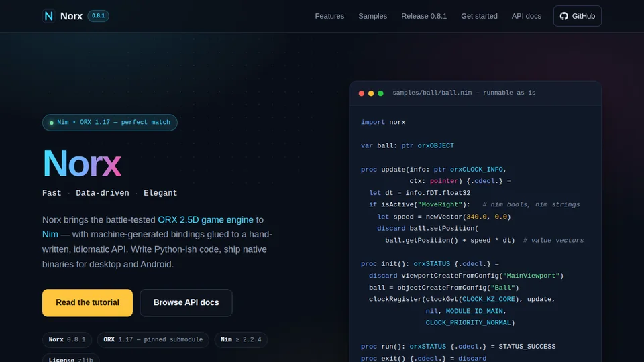Click the Nim × ORX 1.17 perfect match pill

click(x=109, y=122)
